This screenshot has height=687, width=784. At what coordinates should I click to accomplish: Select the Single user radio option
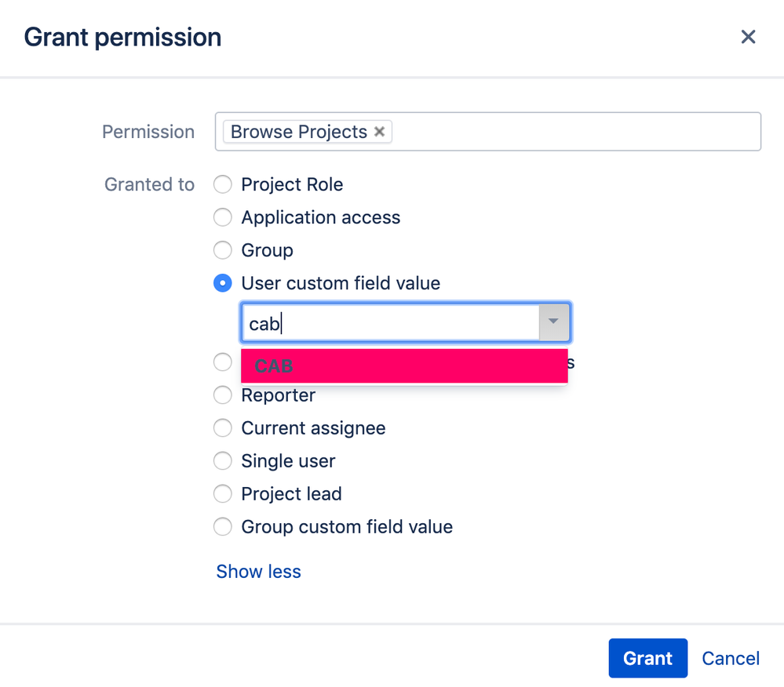[x=224, y=461]
